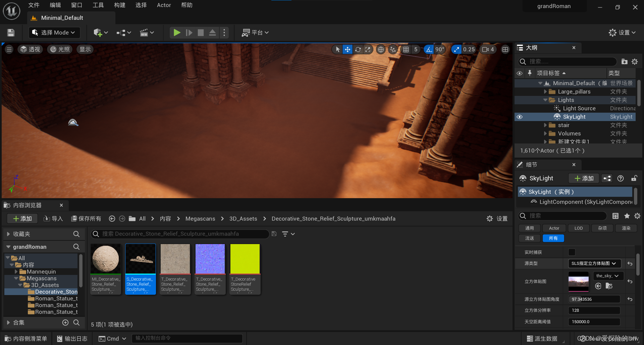644x345 pixels.
Task: Open the 光照 lit mode dropdown
Action: click(x=60, y=50)
